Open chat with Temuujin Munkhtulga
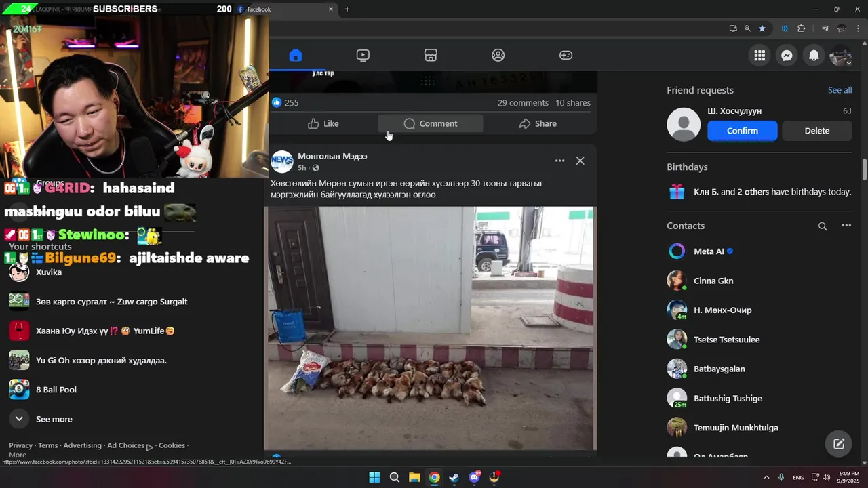 click(x=759, y=428)
